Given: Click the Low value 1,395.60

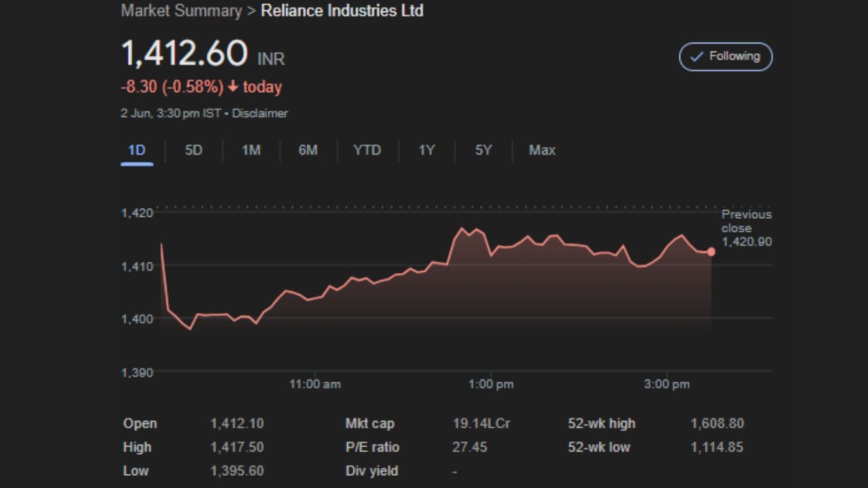Looking at the screenshot, I should pos(237,471).
